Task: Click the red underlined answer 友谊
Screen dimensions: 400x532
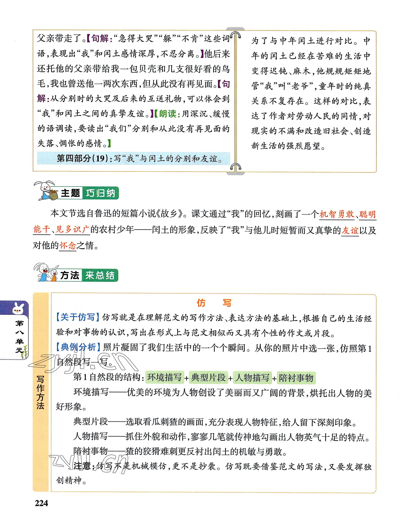Action: pyautogui.click(x=350, y=230)
